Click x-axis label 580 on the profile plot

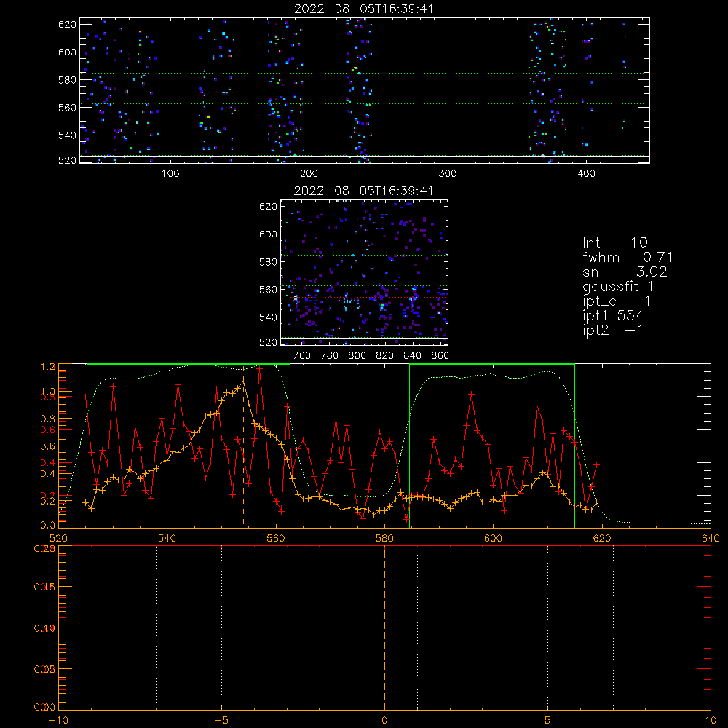[x=384, y=538]
